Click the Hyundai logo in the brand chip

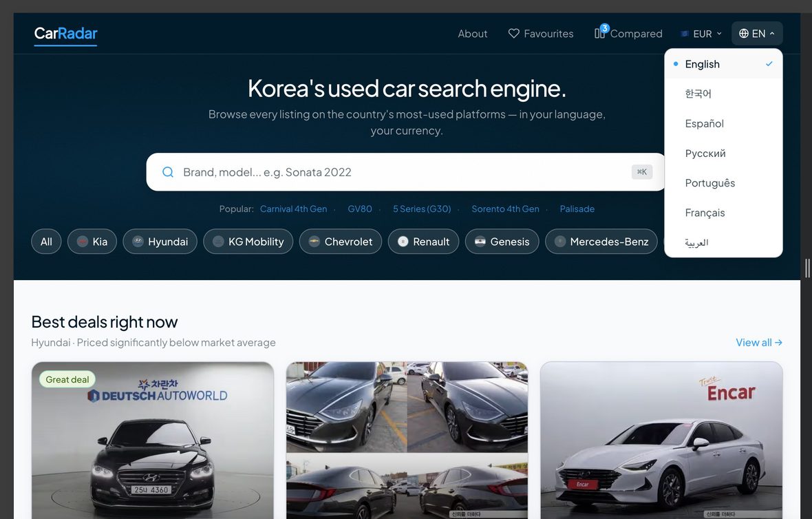click(x=138, y=242)
